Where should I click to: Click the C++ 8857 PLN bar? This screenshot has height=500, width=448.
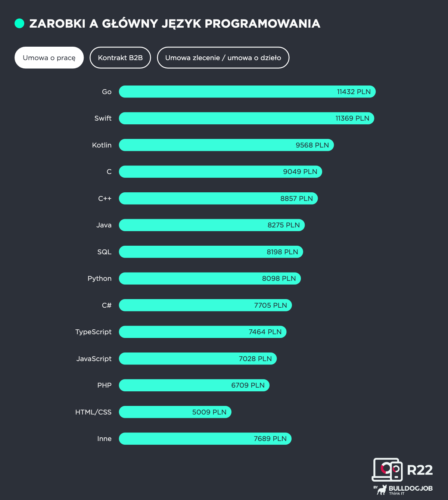(x=218, y=198)
